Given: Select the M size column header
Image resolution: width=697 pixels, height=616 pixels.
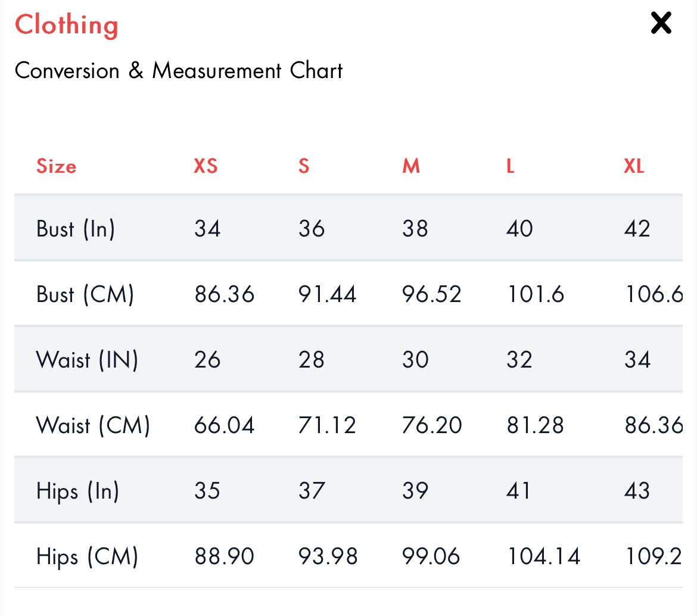Looking at the screenshot, I should (x=411, y=166).
